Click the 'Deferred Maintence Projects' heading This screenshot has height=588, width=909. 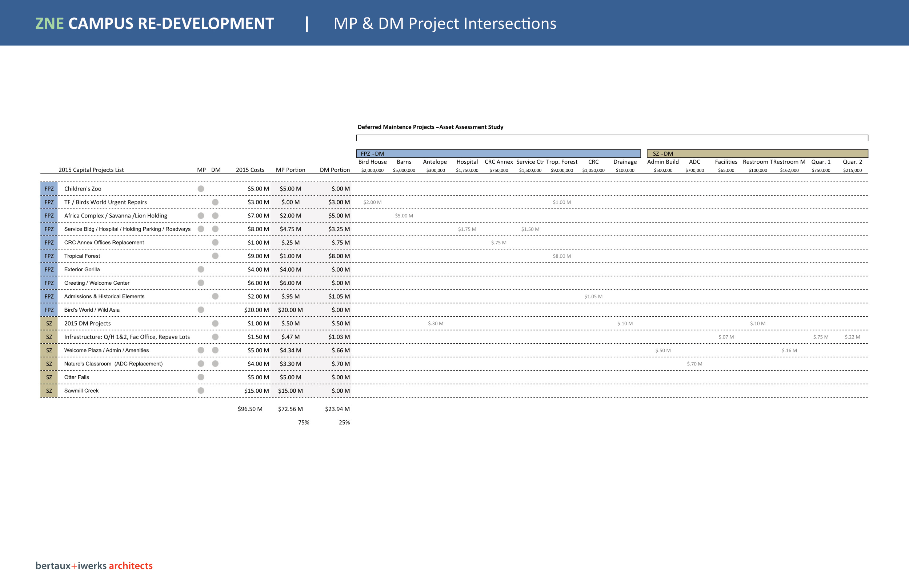[x=430, y=127]
